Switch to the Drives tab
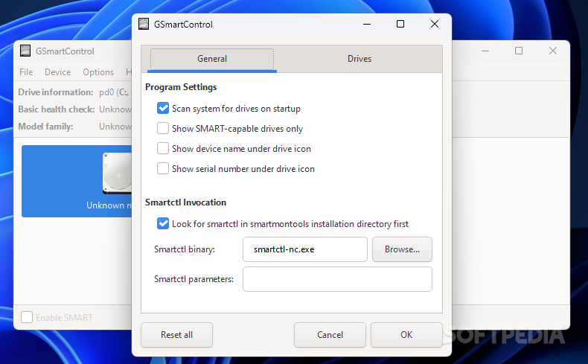This screenshot has width=588, height=364. tap(359, 59)
